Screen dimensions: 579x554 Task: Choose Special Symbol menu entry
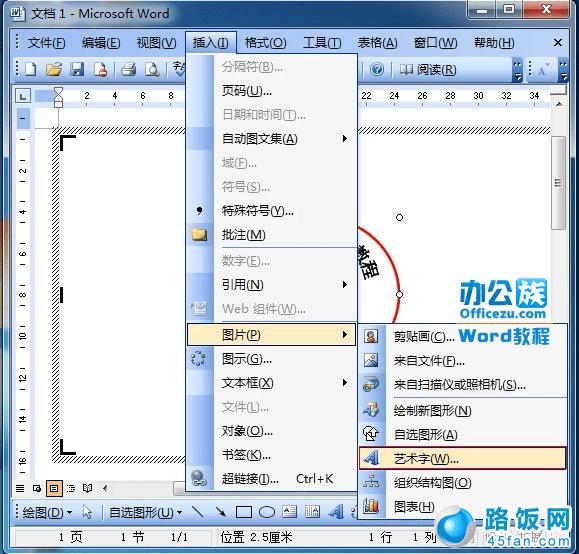271,211
